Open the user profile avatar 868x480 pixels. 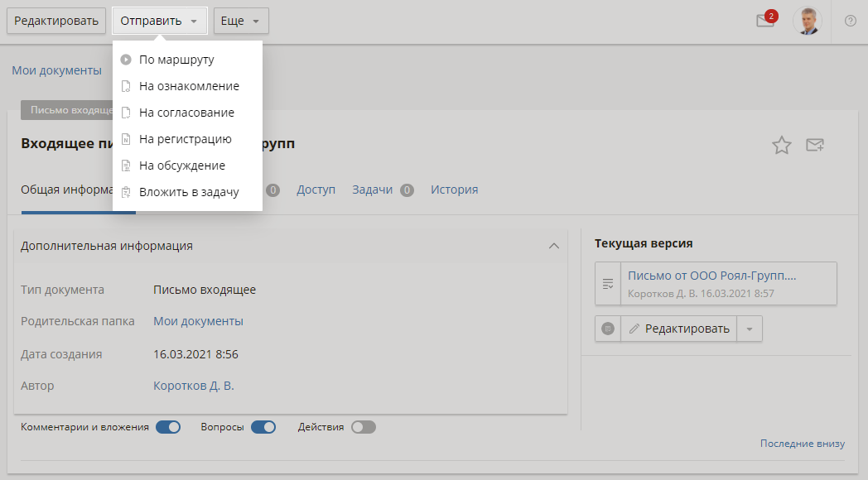tap(807, 21)
